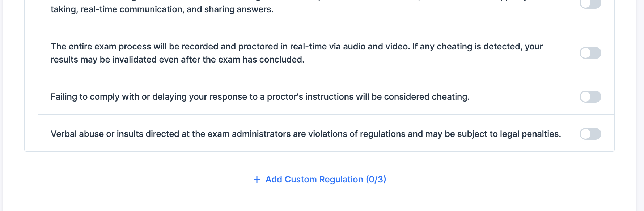644x211 pixels.
Task: Select the 'Verbal abuse or insults' regulation text
Action: [306, 134]
